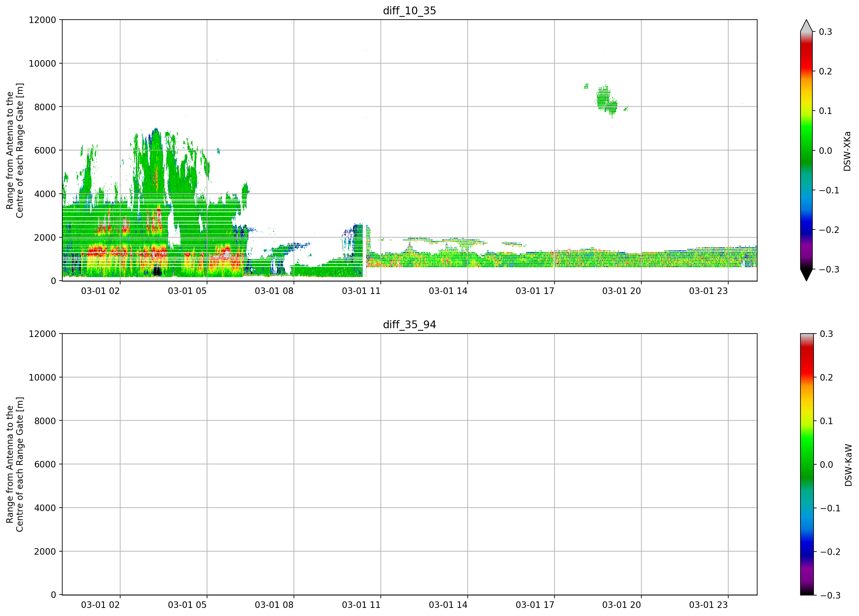Click the 0.0 tick label on the DSW-XKa colorbar
The image size is (859, 616).
(825, 151)
